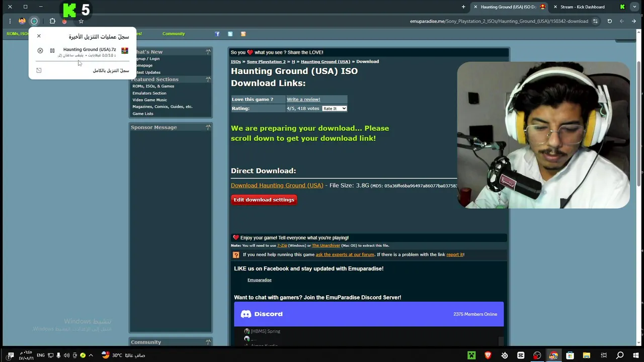644x362 pixels.
Task: Bookmark this page with star icon
Action: tap(81, 21)
